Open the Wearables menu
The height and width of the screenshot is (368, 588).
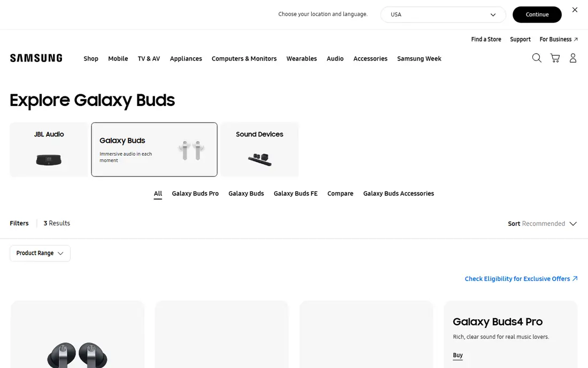(x=301, y=58)
